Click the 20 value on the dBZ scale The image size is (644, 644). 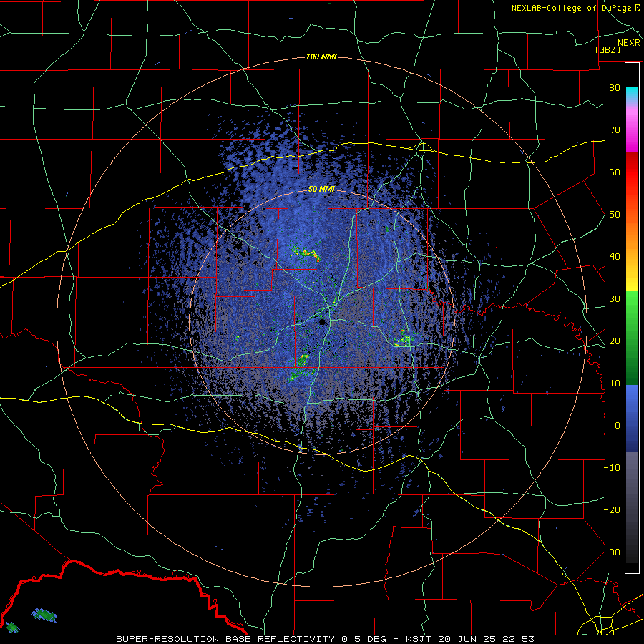click(x=615, y=341)
